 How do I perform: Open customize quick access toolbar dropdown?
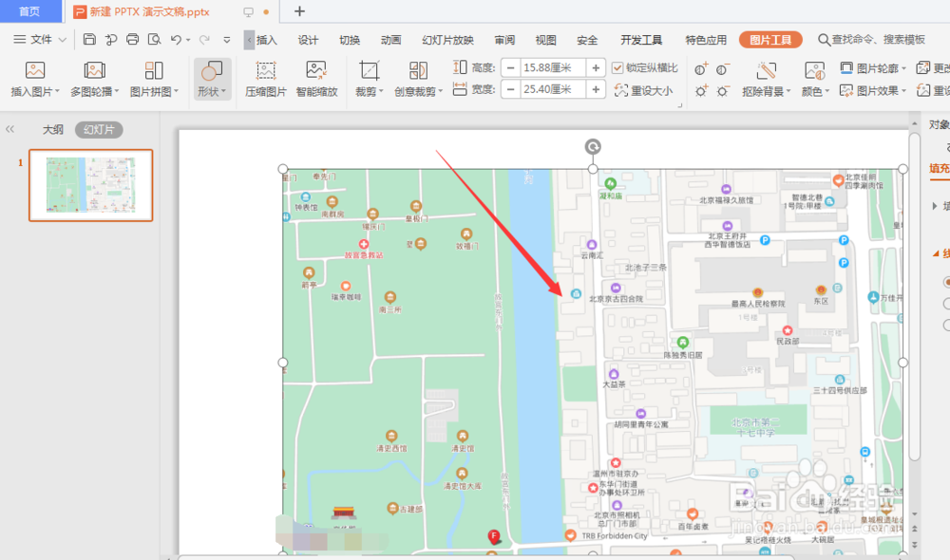click(227, 40)
